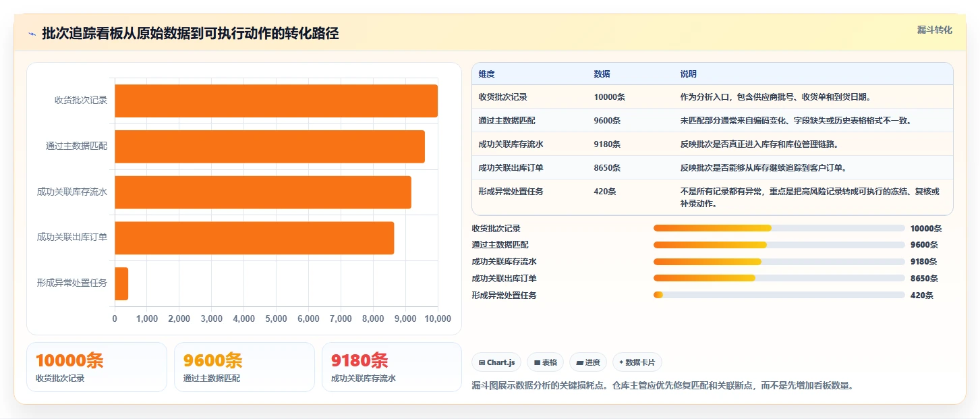Click the 收货批次记录 progress bar
980x419 pixels.
(779, 228)
